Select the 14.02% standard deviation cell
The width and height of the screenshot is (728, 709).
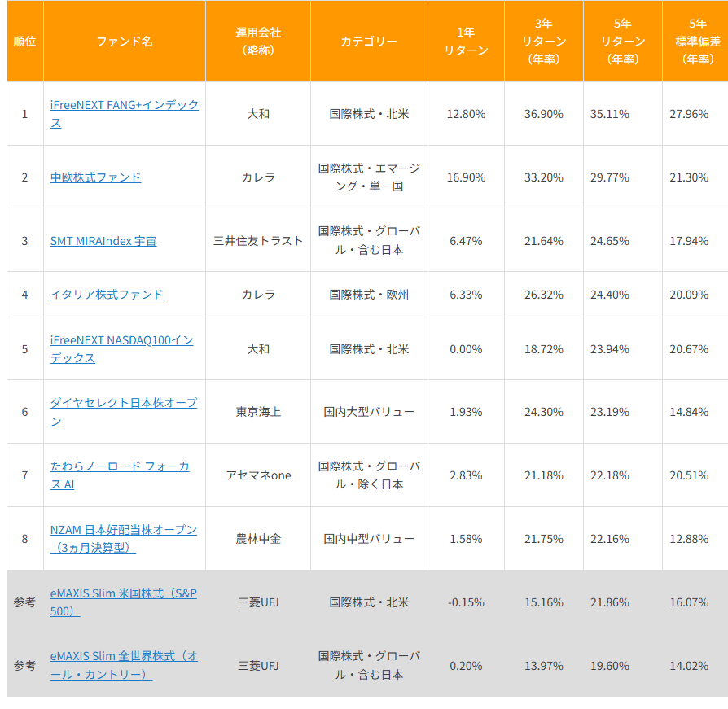click(695, 665)
